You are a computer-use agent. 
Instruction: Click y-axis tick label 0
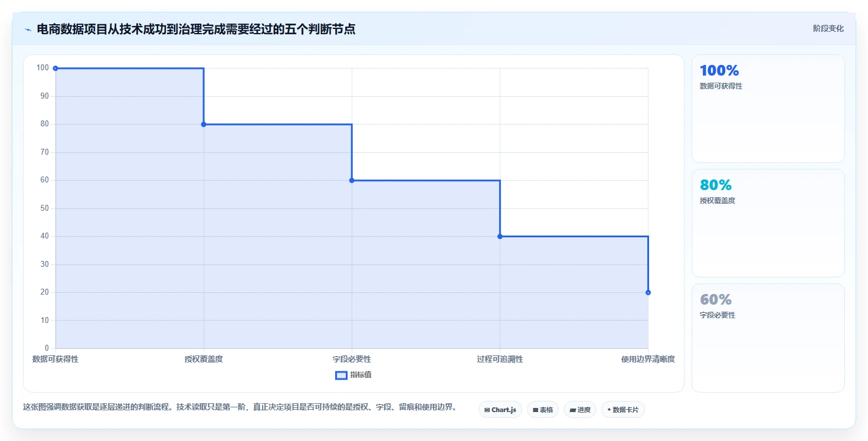pyautogui.click(x=47, y=348)
